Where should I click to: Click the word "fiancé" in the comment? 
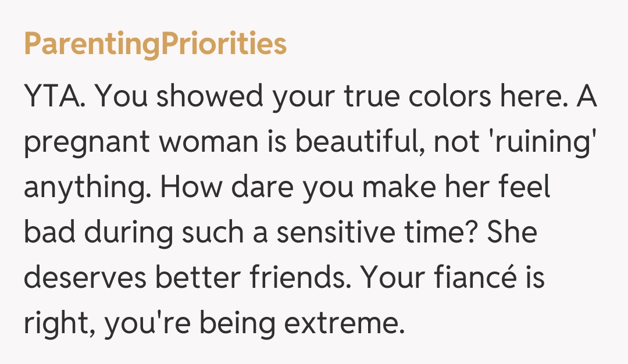470,277
